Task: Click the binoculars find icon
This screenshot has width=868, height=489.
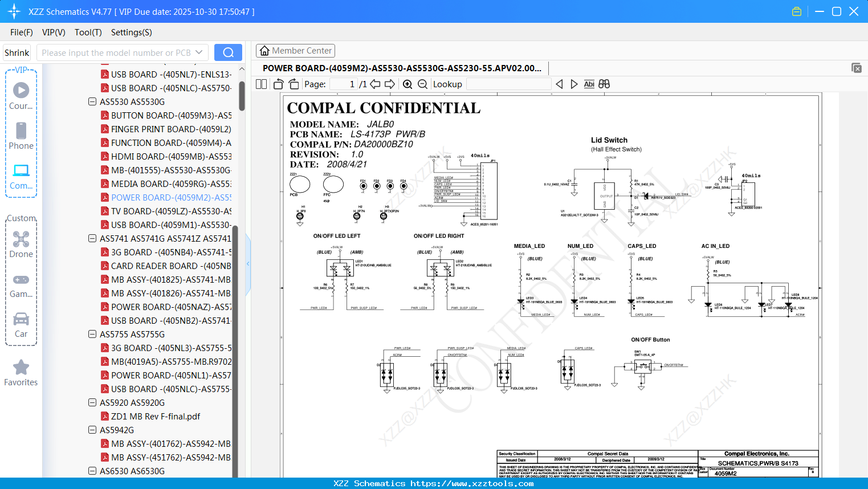Action: coord(604,84)
